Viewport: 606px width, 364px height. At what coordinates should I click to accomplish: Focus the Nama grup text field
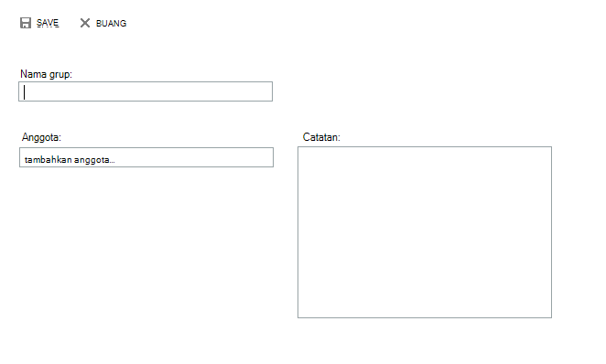pos(146,91)
